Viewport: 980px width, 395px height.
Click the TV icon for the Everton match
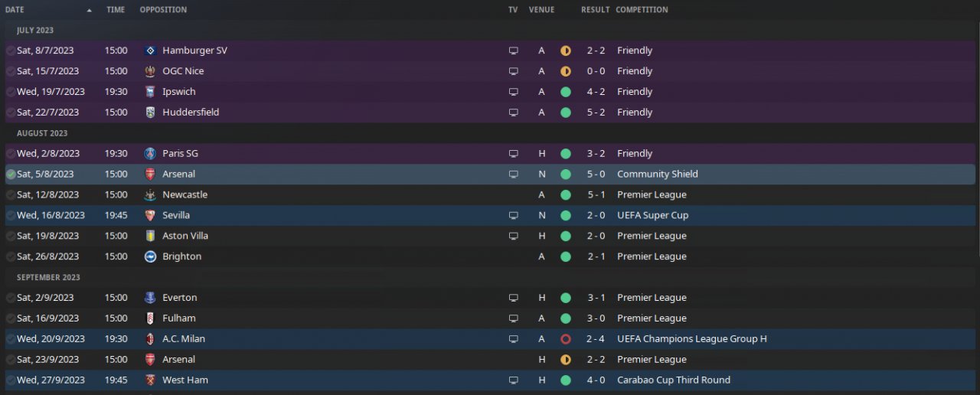click(x=513, y=298)
